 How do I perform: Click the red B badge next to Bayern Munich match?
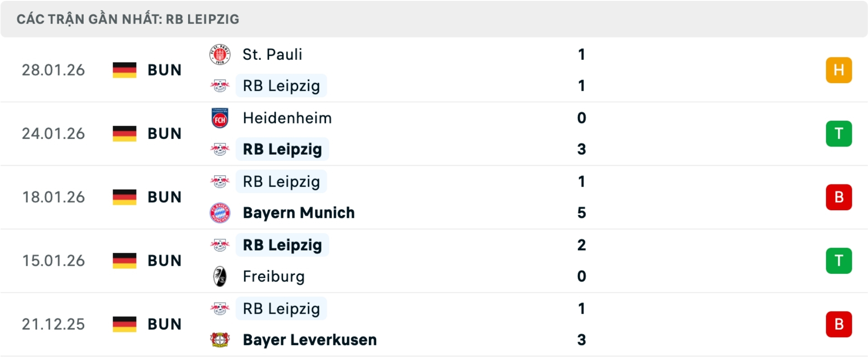[x=839, y=197]
